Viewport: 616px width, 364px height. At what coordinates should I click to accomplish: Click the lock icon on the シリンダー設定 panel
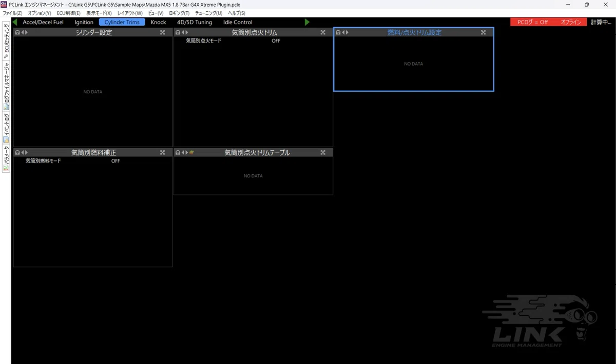point(17,32)
